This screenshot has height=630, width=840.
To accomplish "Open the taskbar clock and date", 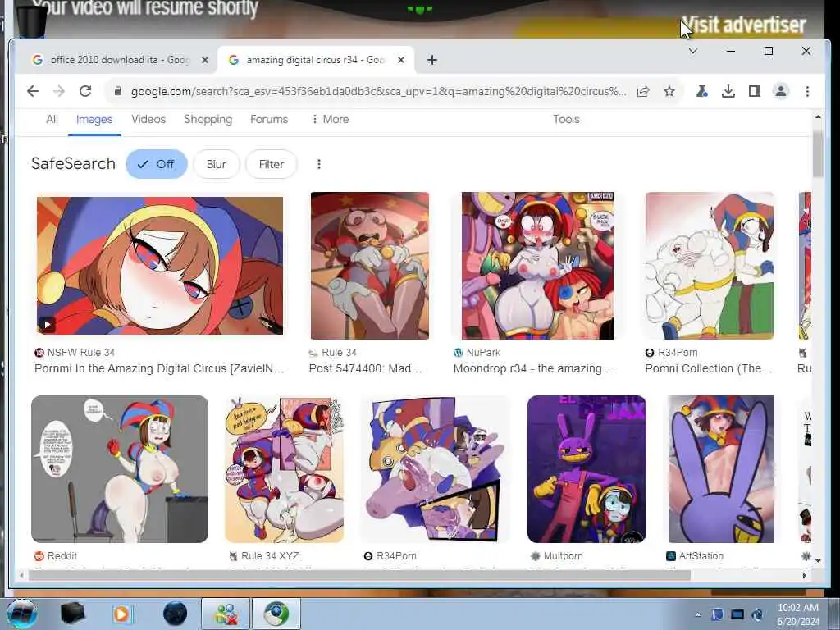I will point(797,614).
